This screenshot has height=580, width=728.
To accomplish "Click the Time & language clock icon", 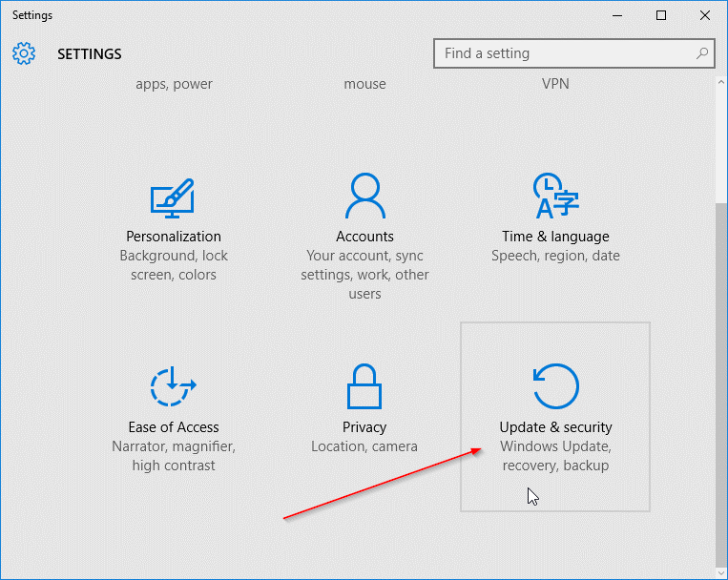I will [x=555, y=197].
